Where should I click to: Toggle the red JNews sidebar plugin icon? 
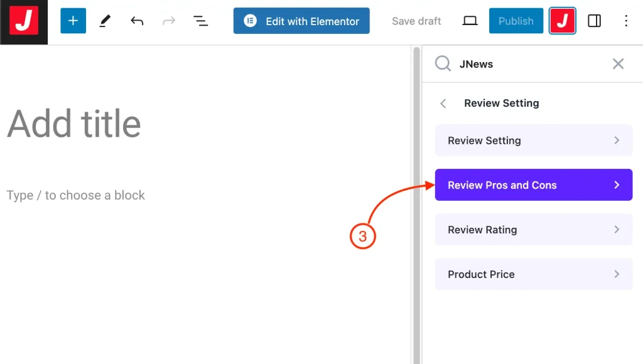click(x=562, y=21)
